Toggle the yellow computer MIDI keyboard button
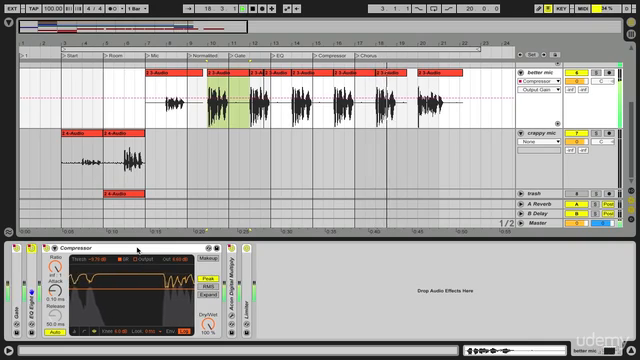Image resolution: width=640 pixels, height=360 pixels. pos(548,9)
